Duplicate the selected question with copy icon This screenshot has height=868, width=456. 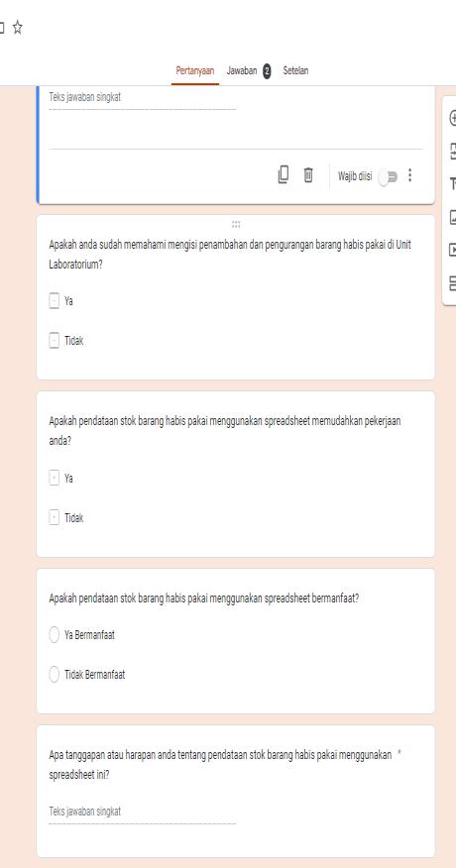[x=284, y=175]
